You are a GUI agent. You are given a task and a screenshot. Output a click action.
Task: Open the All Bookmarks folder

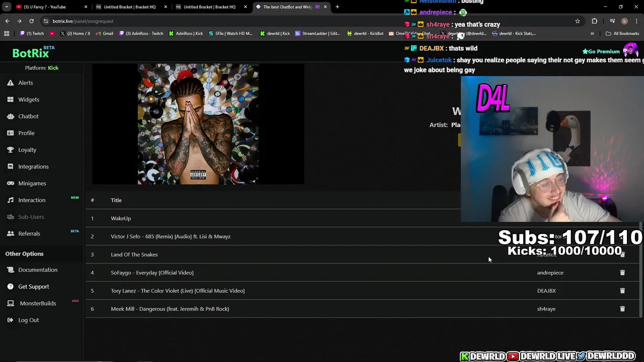click(622, 34)
